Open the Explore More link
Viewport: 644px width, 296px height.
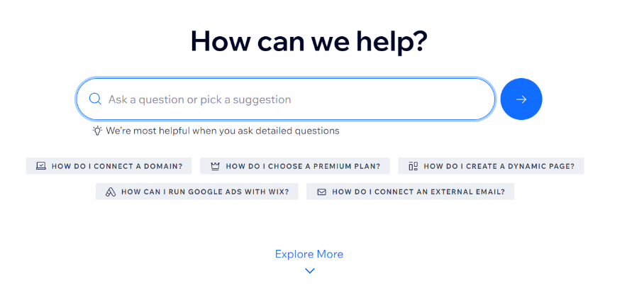point(309,254)
